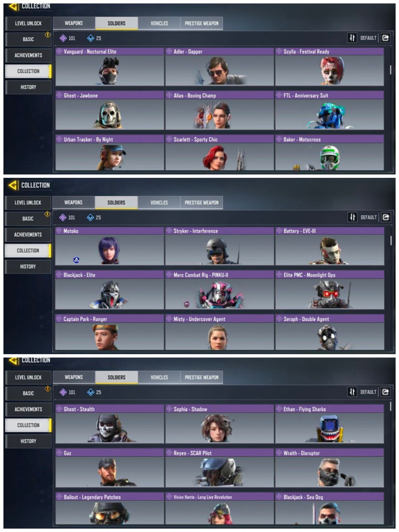Click the gold 55 badge on Baker - Motocross
This screenshot has height=532, width=399.
click(296, 167)
